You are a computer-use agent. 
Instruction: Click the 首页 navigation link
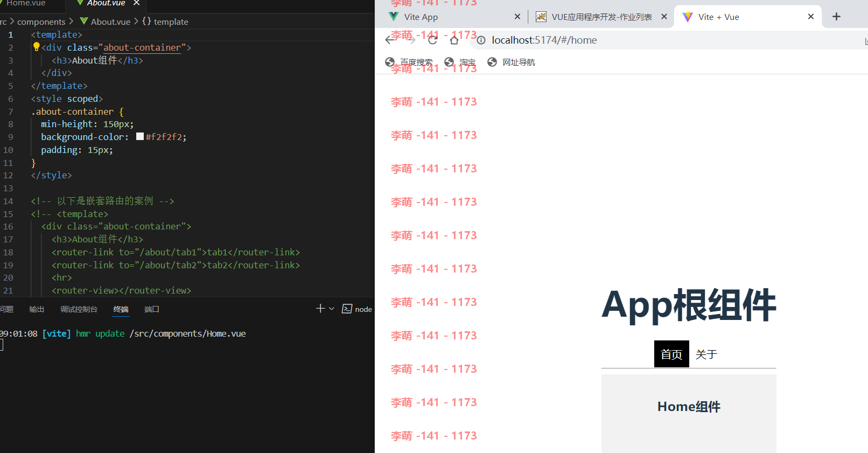click(x=671, y=354)
